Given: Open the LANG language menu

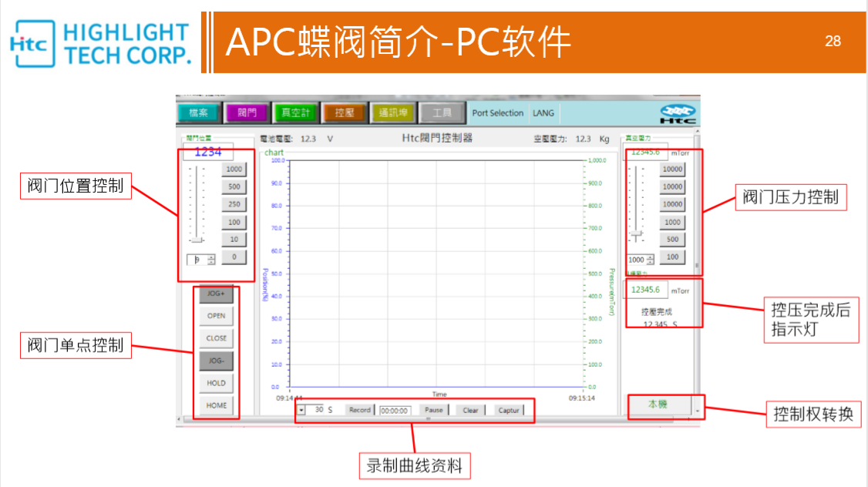Looking at the screenshot, I should (x=543, y=113).
